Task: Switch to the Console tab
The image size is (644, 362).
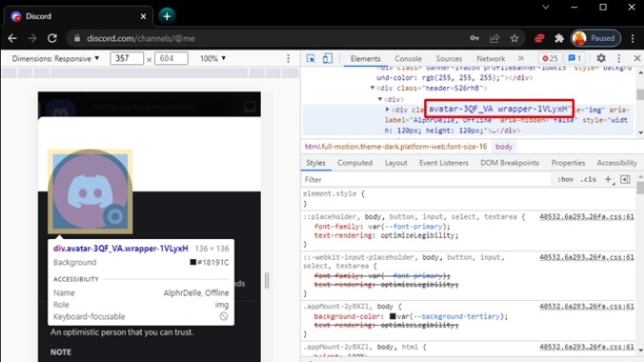Action: click(408, 59)
